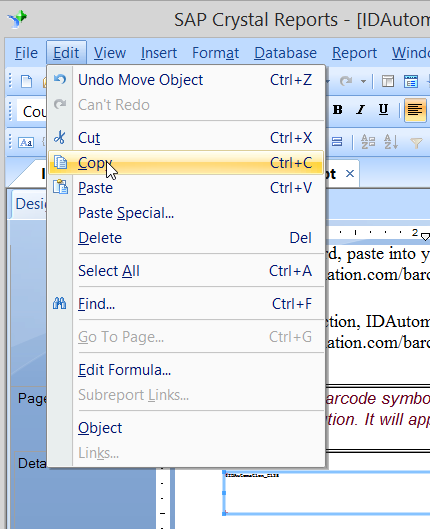Open the Insert menu
Screen dimensions: 430x529
[x=159, y=53]
